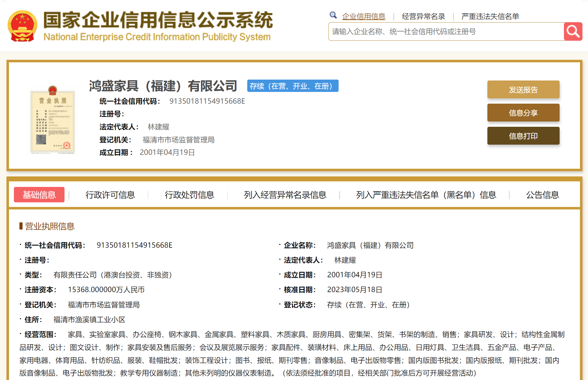Open the 列入严重违法失信名单（黑名单）信息 tab
This screenshot has height=380, width=588.
pyautogui.click(x=426, y=195)
